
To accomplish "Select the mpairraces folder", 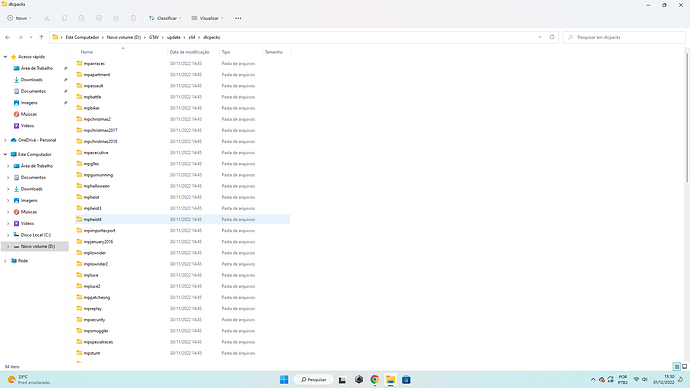I will coord(94,63).
